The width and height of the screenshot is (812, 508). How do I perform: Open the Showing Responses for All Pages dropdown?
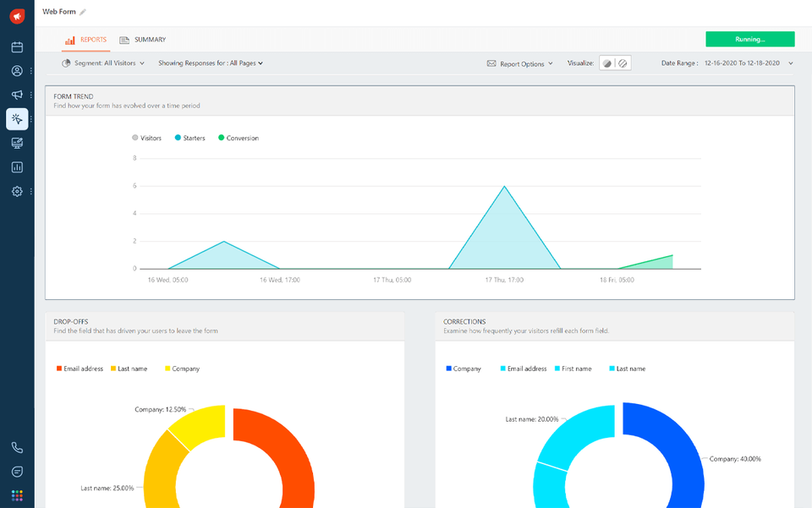point(211,63)
